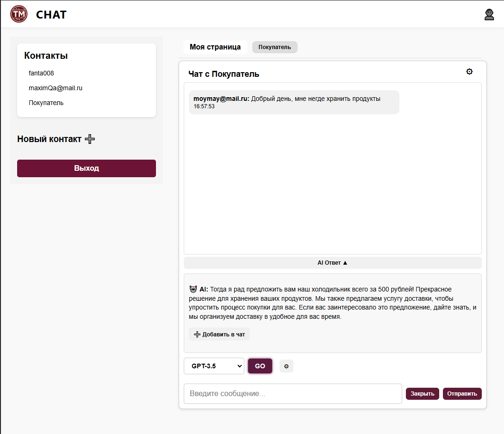Switch to Моя страница tab
The height and width of the screenshot is (434, 504).
(x=215, y=47)
